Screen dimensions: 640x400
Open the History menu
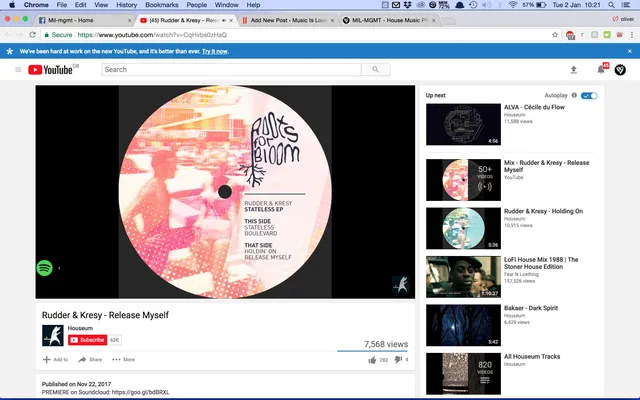(x=127, y=5)
